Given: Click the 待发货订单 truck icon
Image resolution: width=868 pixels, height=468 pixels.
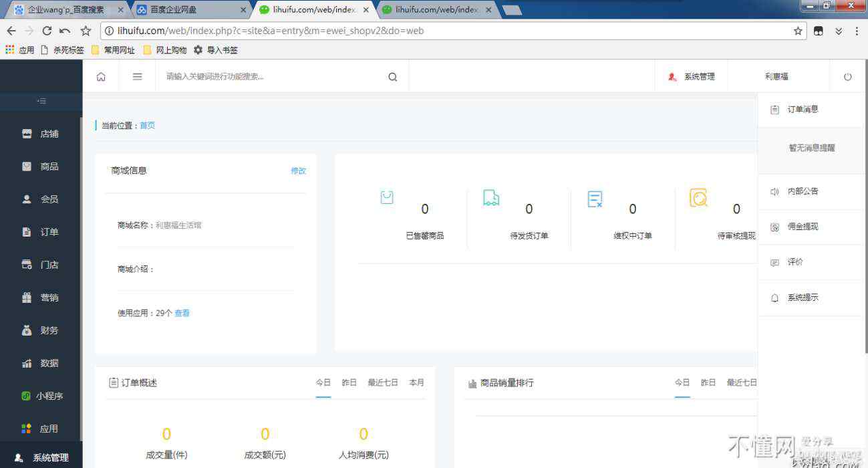Looking at the screenshot, I should click(491, 198).
